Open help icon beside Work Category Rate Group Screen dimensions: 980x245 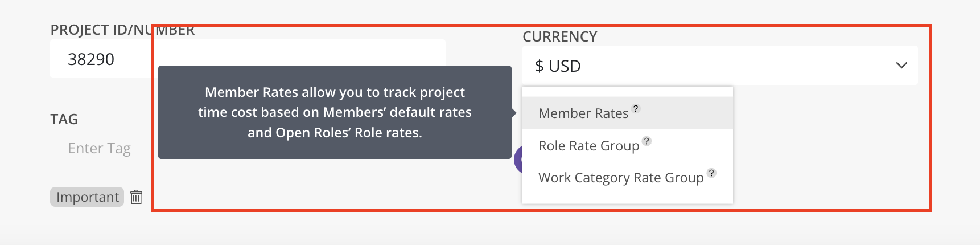pos(711,173)
